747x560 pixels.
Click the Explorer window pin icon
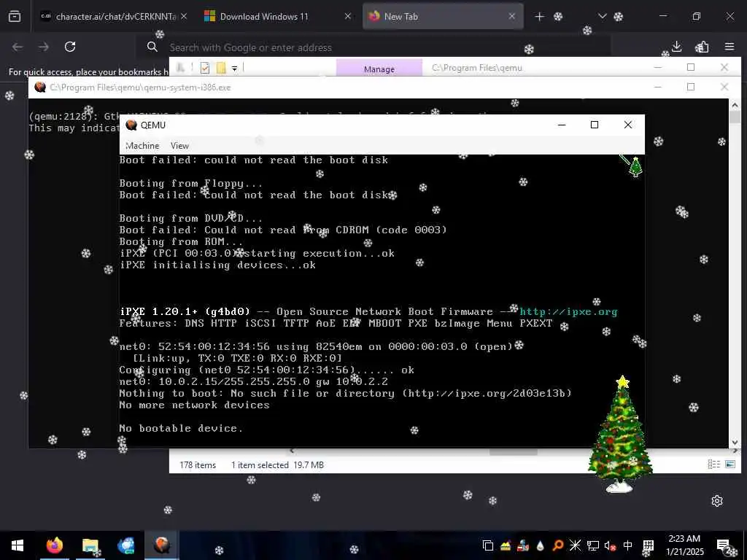[180, 68]
